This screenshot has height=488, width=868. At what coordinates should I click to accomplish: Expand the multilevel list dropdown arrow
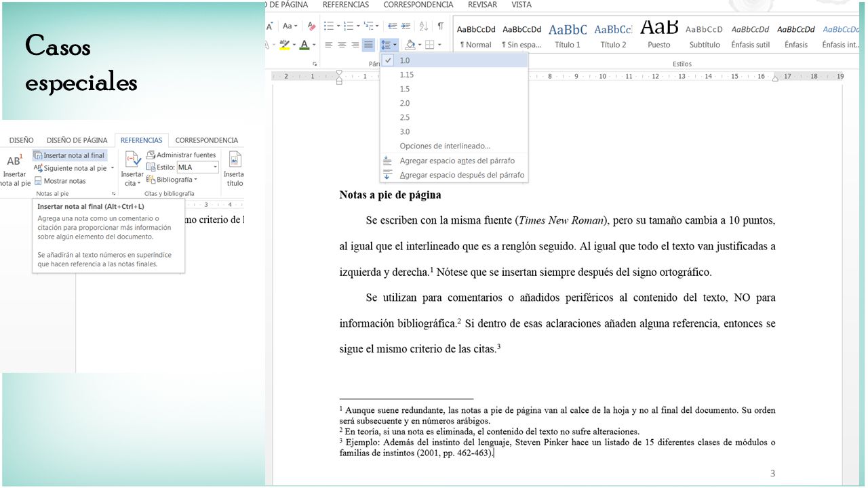[377, 26]
